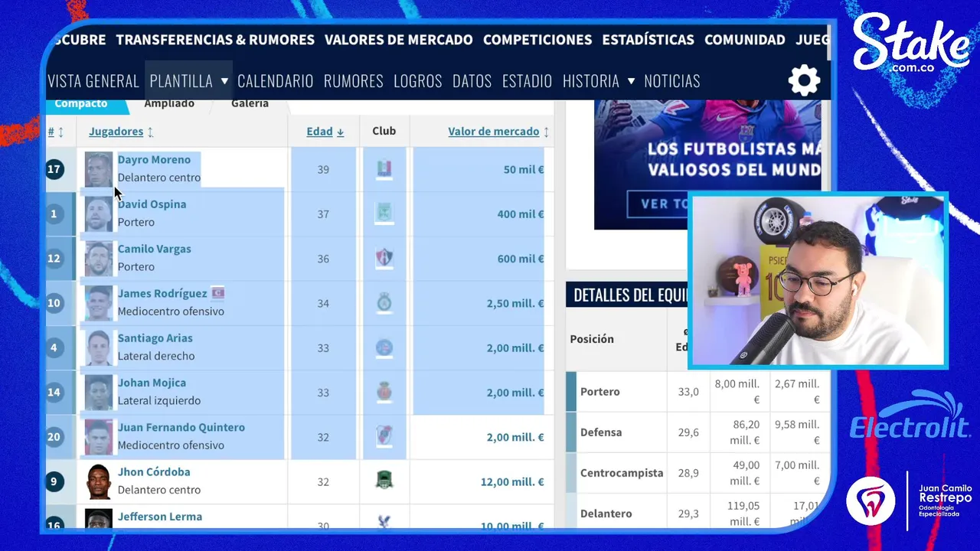
Task: Open James Rodríguez's player profile link
Action: point(162,293)
